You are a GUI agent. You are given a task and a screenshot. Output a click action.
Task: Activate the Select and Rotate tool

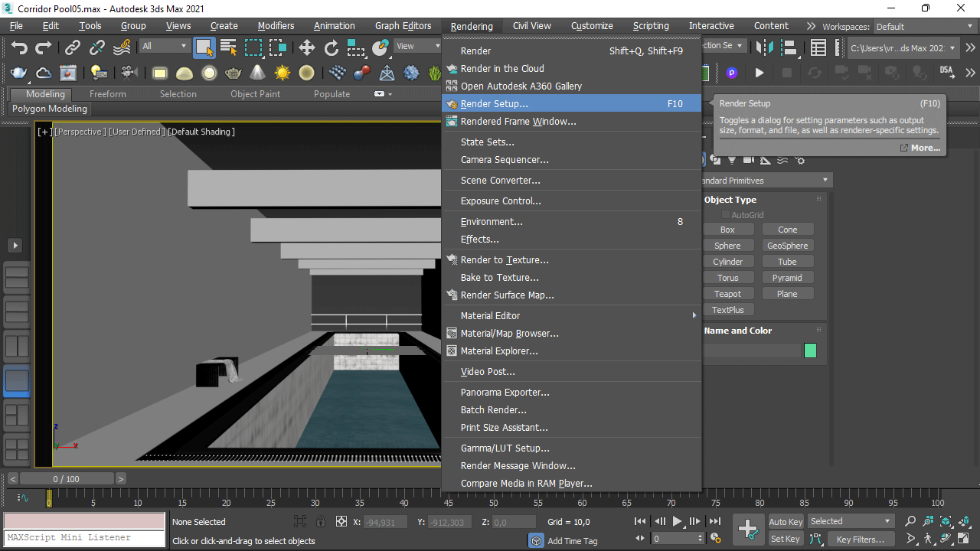pyautogui.click(x=332, y=47)
